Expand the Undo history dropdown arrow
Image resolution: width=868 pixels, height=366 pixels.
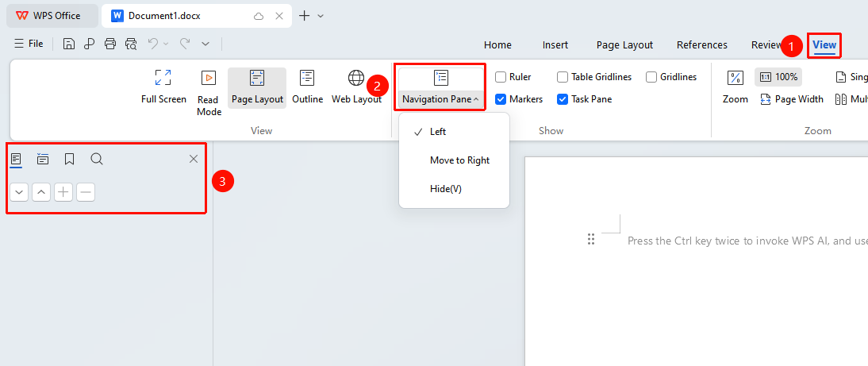pyautogui.click(x=166, y=44)
